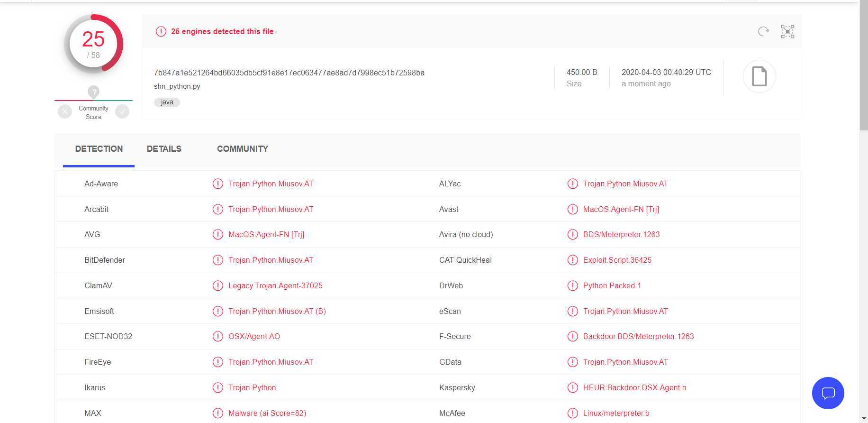Screen dimensions: 868x423
Task: Click the java tag chip
Action: [167, 102]
